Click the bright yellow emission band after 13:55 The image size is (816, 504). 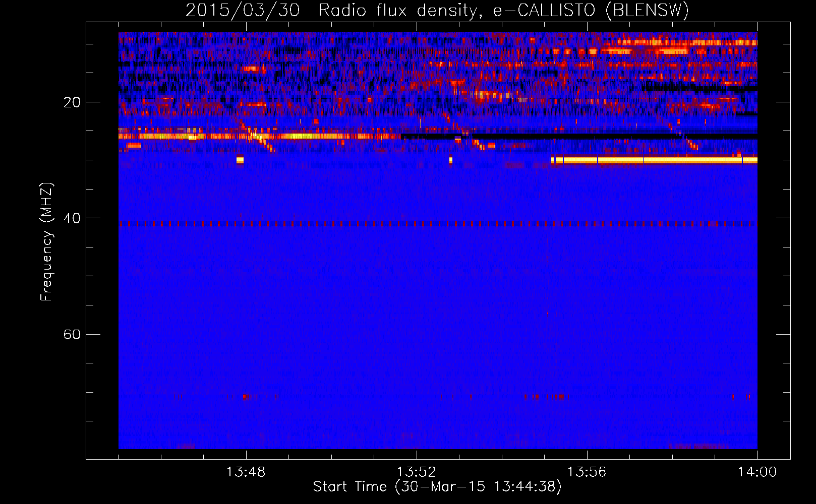coord(654,160)
